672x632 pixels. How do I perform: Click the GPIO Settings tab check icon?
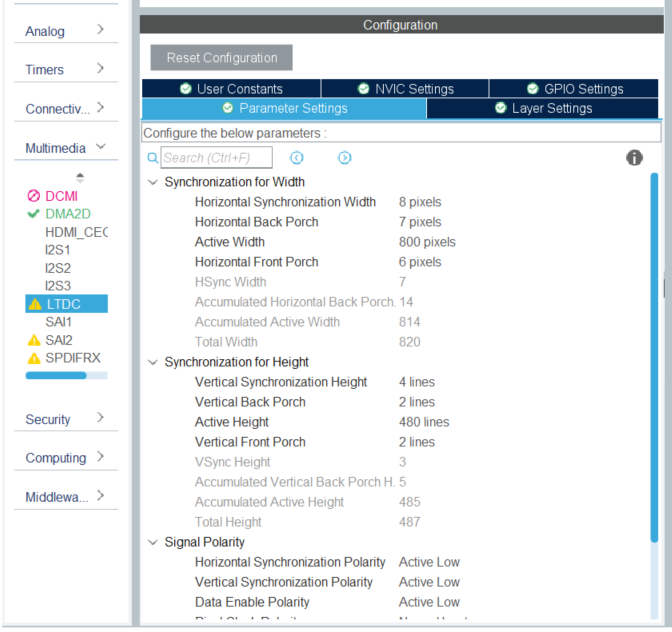[533, 89]
